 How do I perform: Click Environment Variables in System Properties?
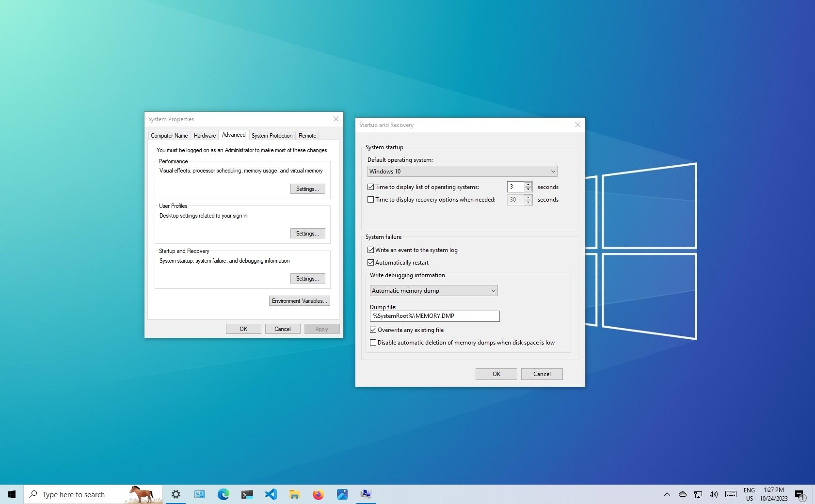coord(299,300)
